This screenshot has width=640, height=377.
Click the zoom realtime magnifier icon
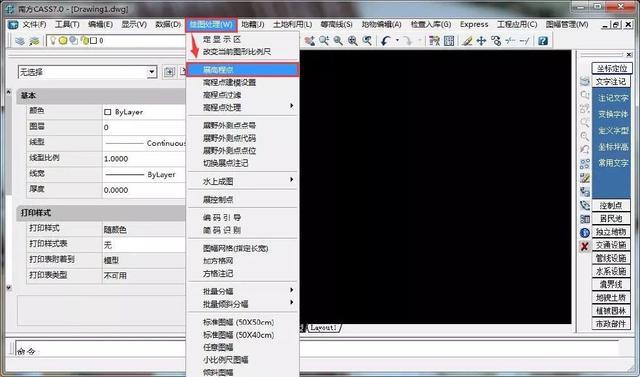click(x=324, y=40)
